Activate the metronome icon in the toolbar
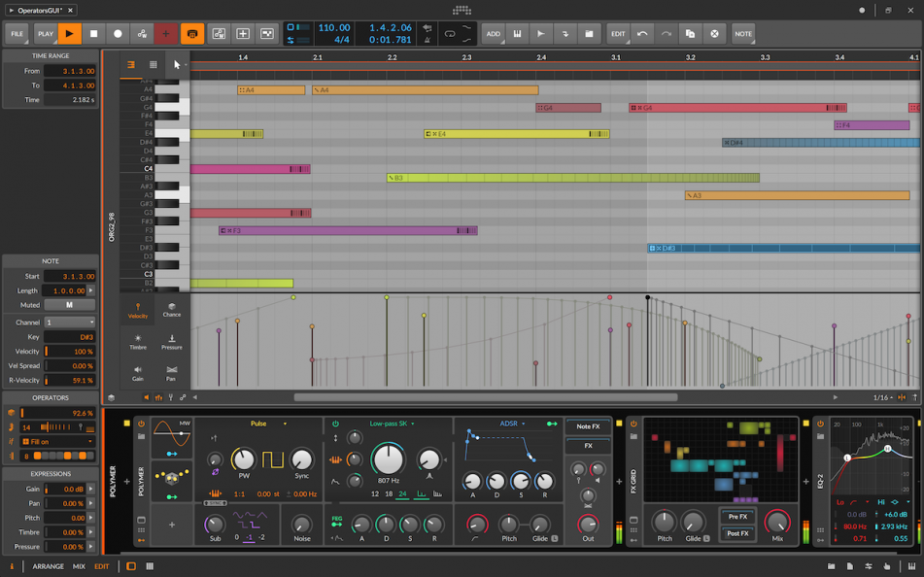This screenshot has height=577, width=924. (x=428, y=40)
